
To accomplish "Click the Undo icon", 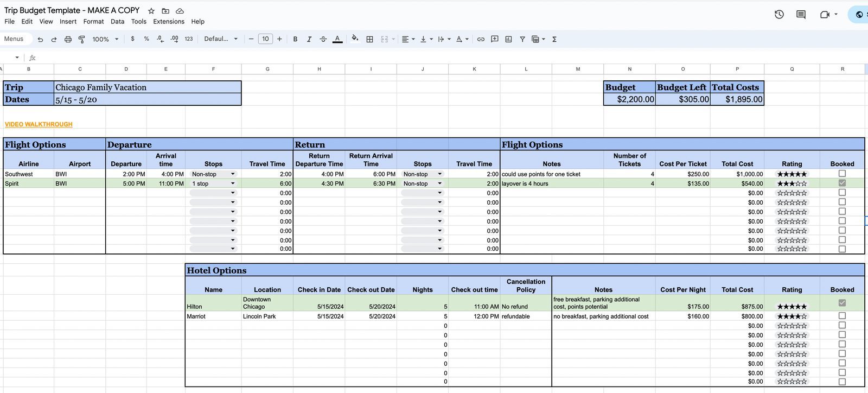I will click(40, 39).
